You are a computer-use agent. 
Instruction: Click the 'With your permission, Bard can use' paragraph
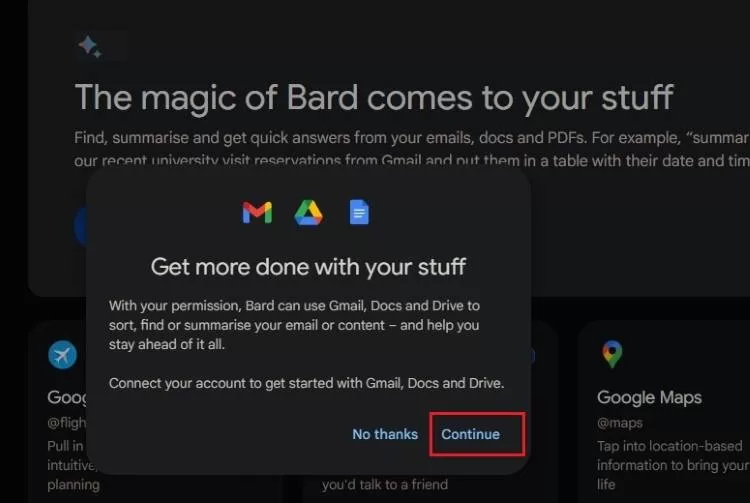(294, 325)
